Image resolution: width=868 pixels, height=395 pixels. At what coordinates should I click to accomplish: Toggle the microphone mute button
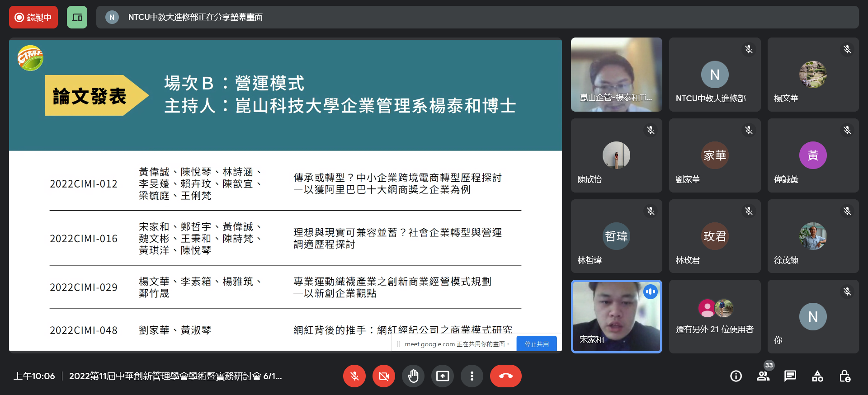tap(354, 376)
